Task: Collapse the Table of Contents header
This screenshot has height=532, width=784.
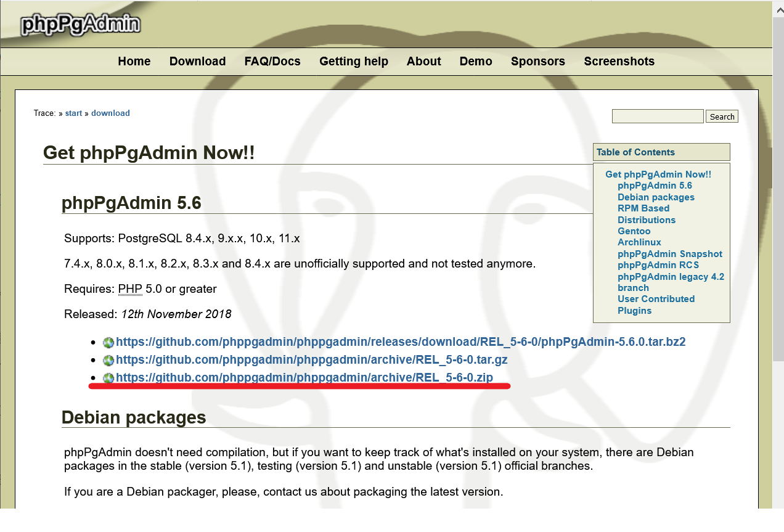Action: point(661,152)
